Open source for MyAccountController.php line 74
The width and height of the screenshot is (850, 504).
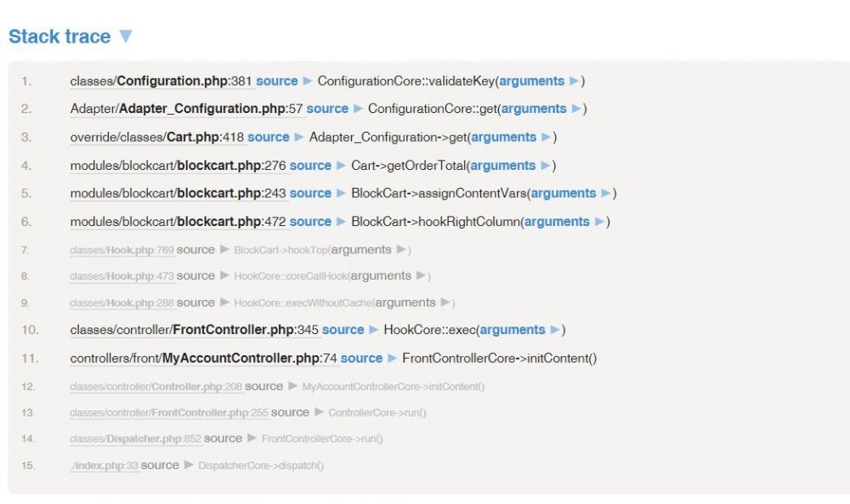[x=361, y=358]
